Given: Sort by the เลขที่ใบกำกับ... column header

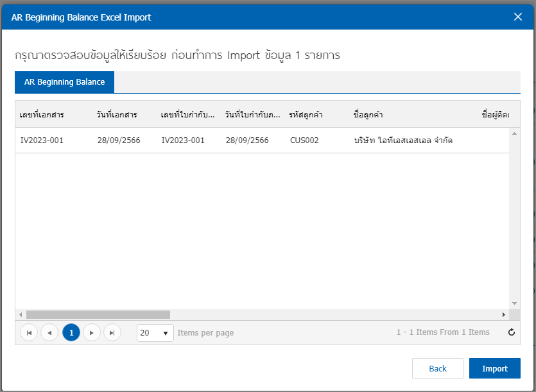Looking at the screenshot, I should pyautogui.click(x=187, y=114).
